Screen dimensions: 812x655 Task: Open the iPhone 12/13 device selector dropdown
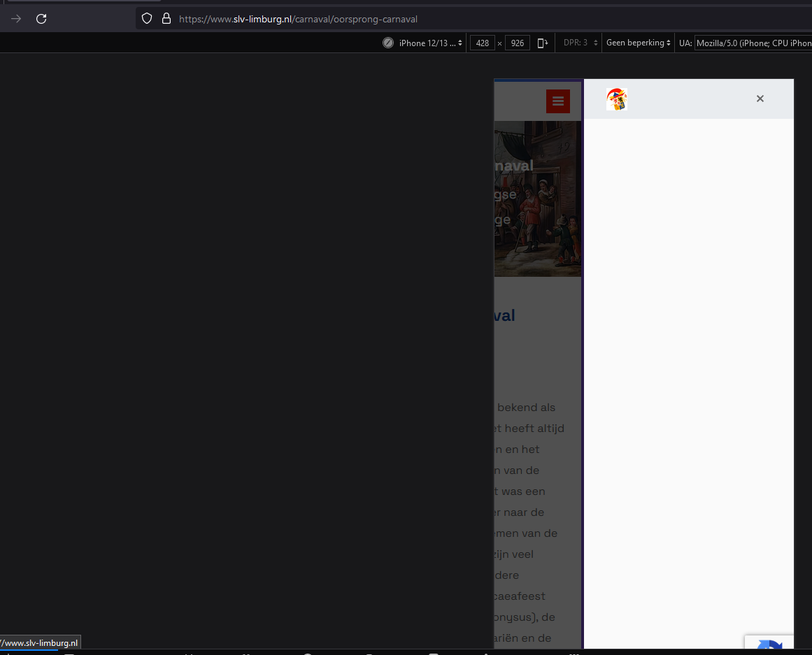click(x=430, y=43)
